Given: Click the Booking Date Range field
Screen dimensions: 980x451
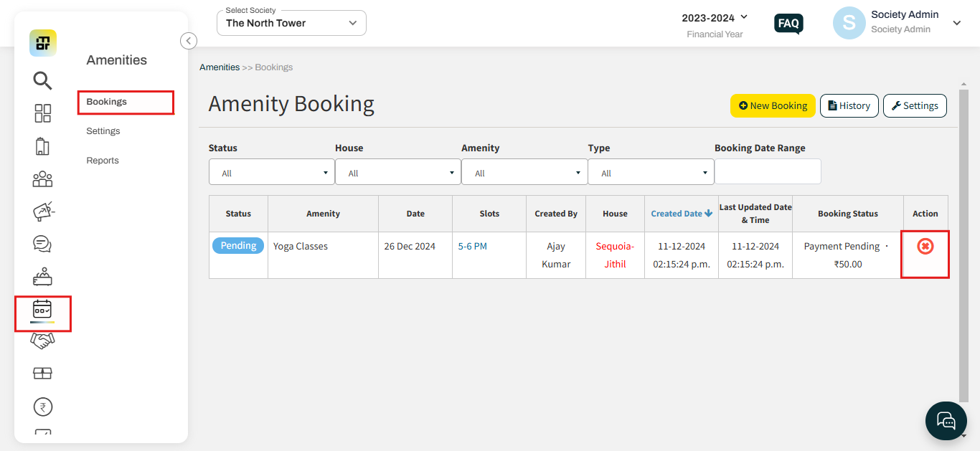Looking at the screenshot, I should (x=768, y=172).
